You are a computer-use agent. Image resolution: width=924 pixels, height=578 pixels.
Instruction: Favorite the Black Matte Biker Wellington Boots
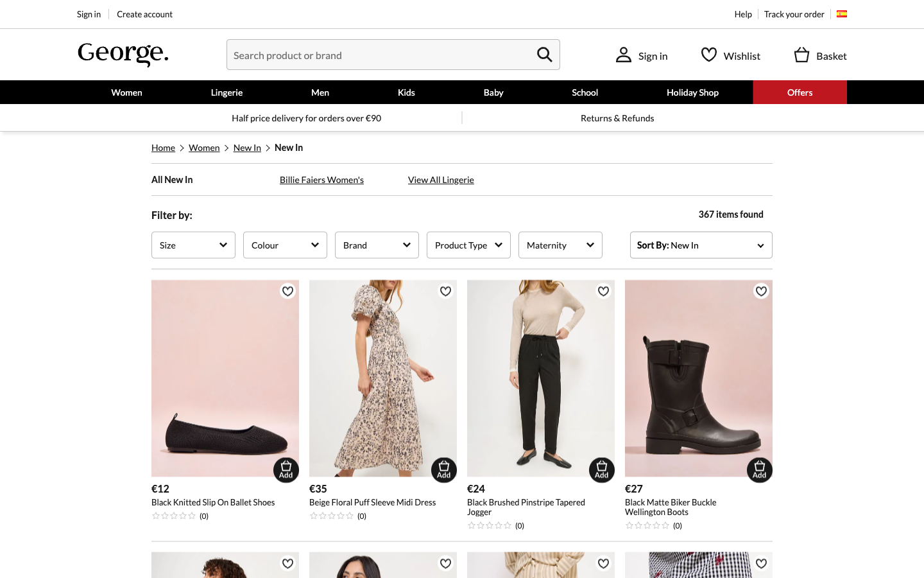(x=761, y=291)
